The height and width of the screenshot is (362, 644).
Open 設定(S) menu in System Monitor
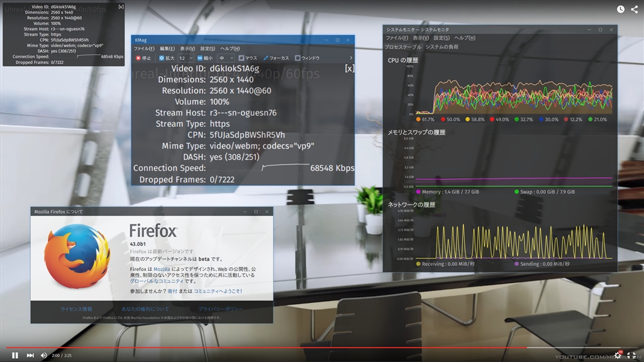click(441, 38)
